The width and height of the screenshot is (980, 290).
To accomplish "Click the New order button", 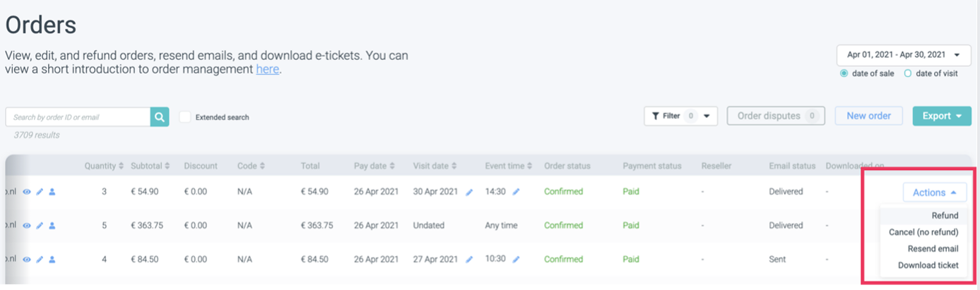I will coord(868,116).
